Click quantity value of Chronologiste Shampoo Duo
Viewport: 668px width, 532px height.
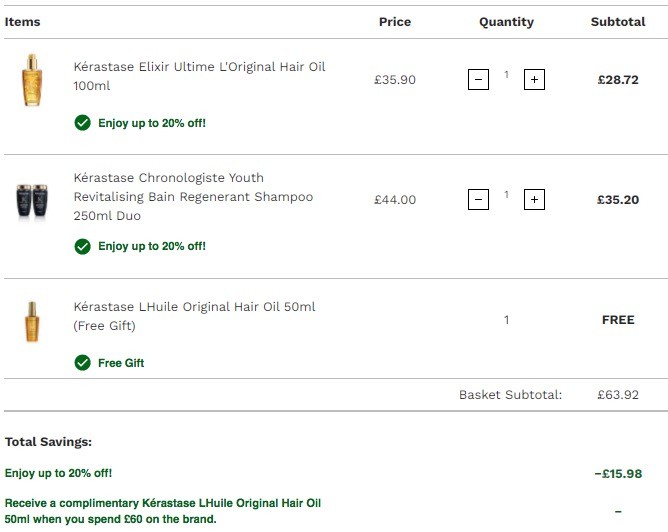(506, 195)
